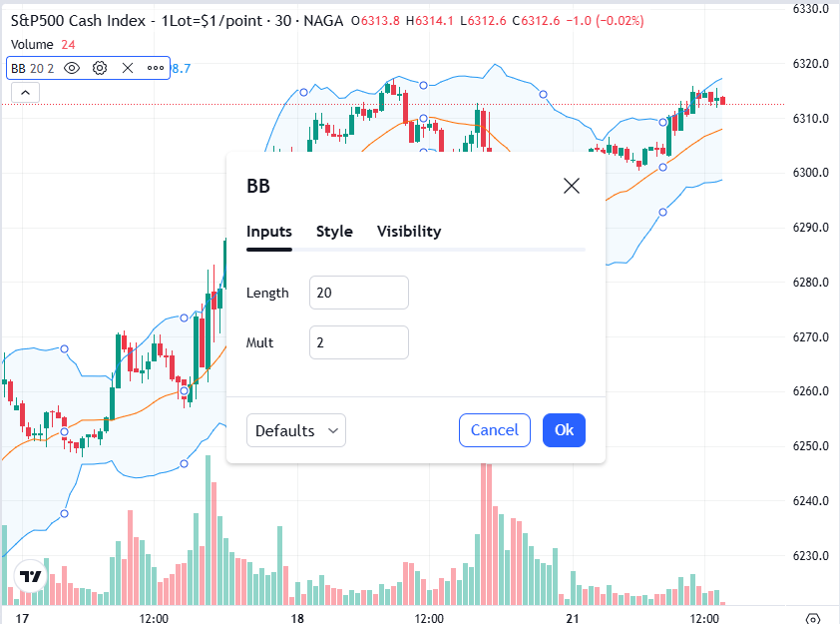Select the Inputs tab

click(268, 231)
